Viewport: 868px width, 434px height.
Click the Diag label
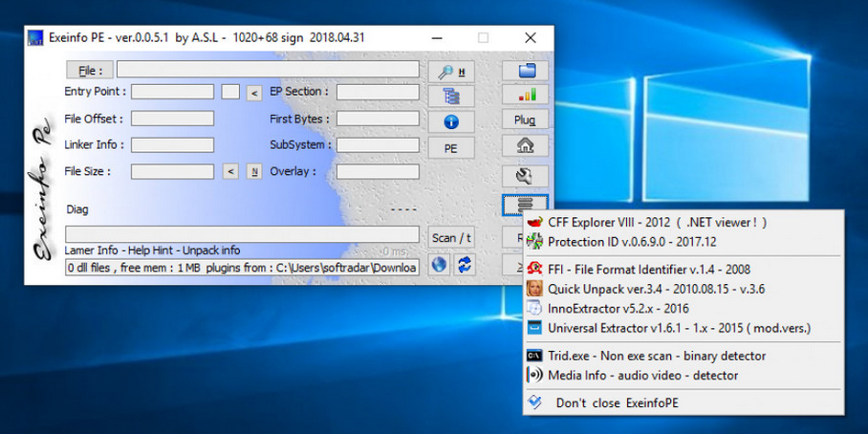(77, 209)
